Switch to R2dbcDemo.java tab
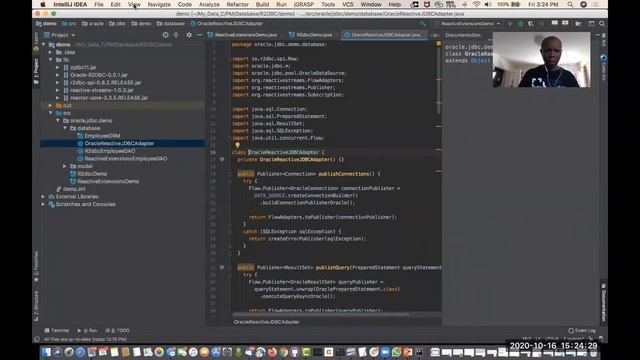This screenshot has width=640, height=360. [x=312, y=35]
